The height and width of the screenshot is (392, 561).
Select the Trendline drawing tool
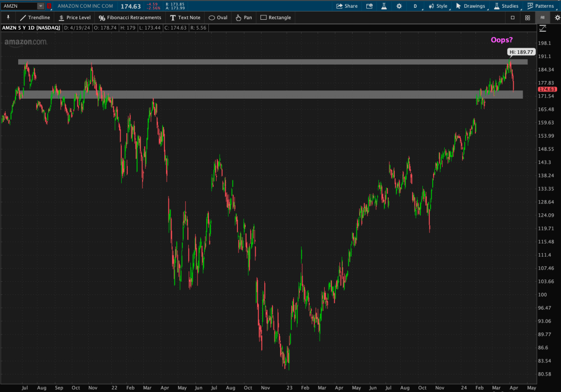[x=35, y=18]
